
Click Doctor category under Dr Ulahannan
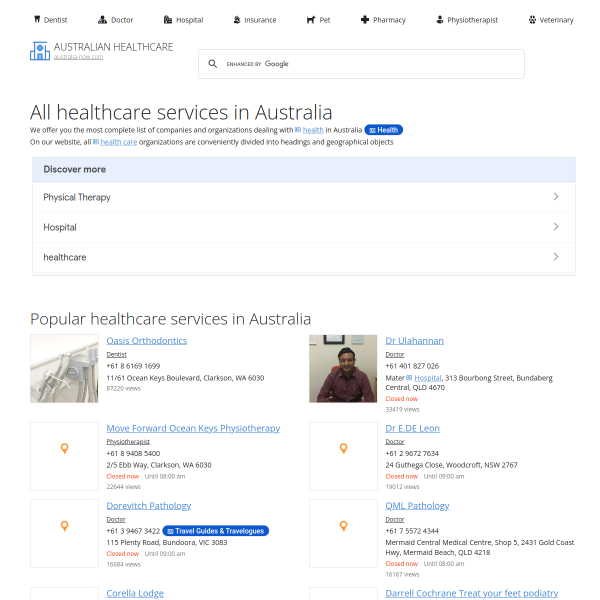point(395,355)
